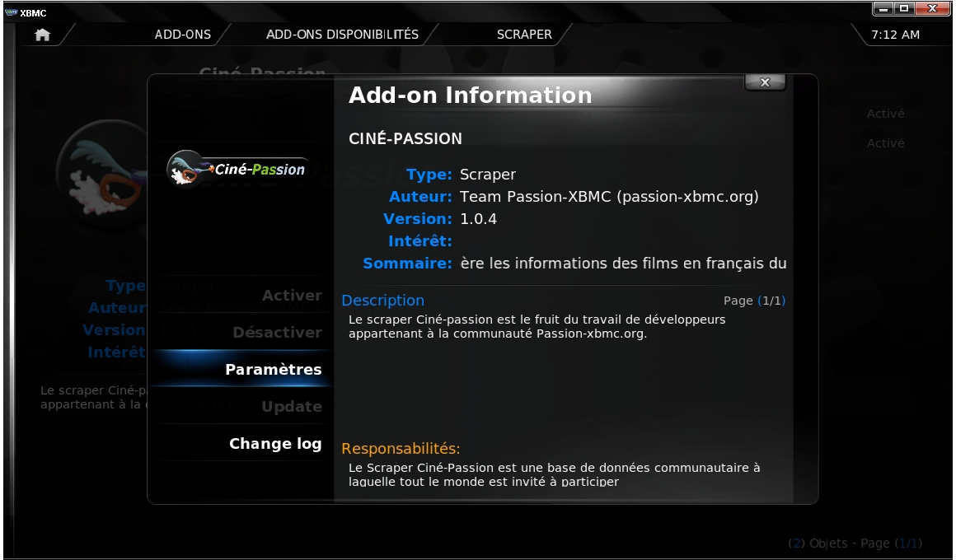Click the CINÉ-PASSION heading text
The width and height of the screenshot is (956, 560).
click(405, 139)
